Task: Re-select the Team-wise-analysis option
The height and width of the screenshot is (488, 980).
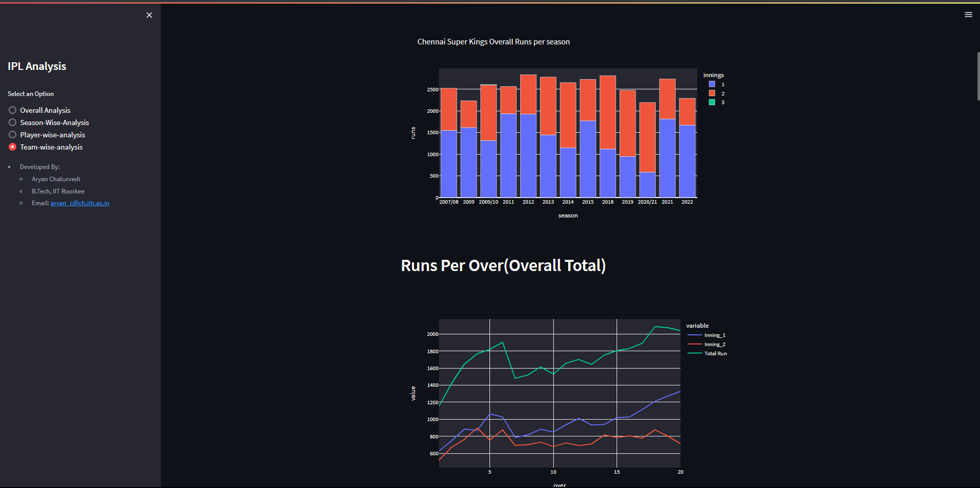Action: pyautogui.click(x=12, y=147)
